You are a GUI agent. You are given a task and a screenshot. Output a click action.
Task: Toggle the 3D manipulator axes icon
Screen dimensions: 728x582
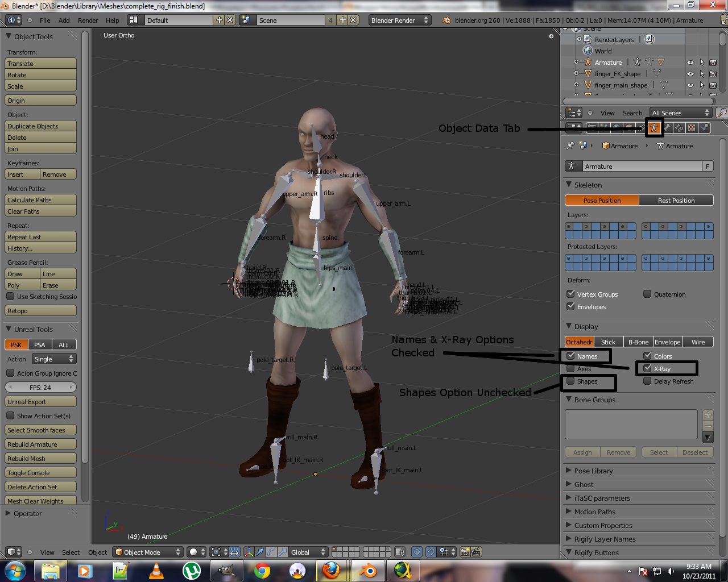[249, 552]
